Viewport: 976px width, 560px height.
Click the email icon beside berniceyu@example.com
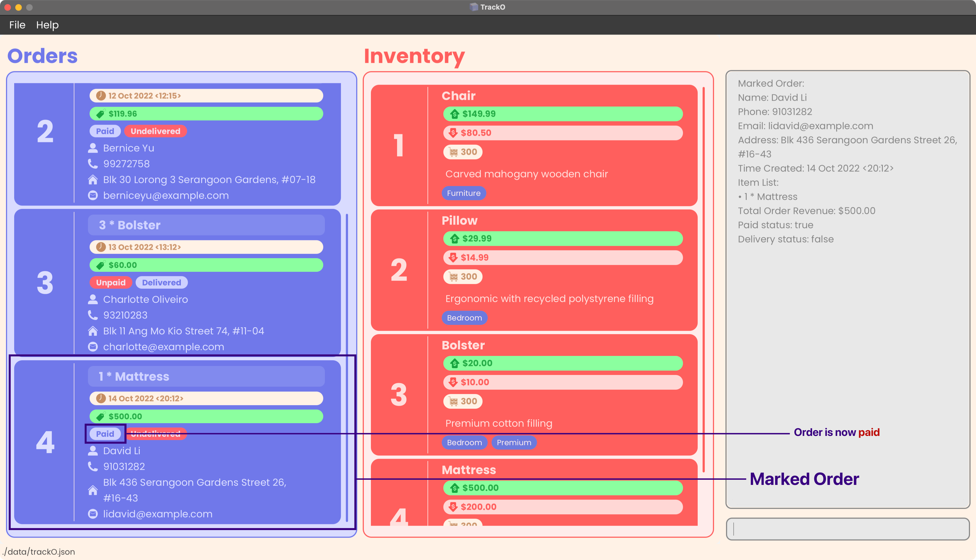coord(93,195)
